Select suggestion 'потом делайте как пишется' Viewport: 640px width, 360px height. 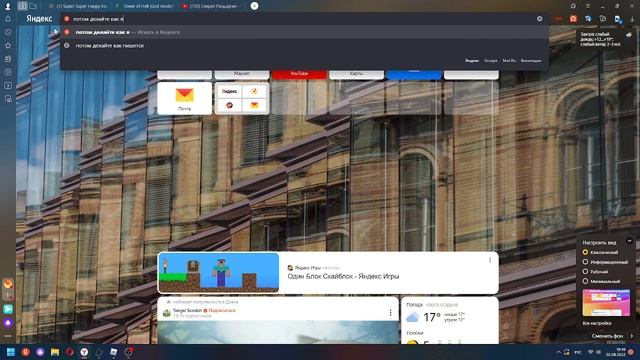pyautogui.click(x=304, y=45)
